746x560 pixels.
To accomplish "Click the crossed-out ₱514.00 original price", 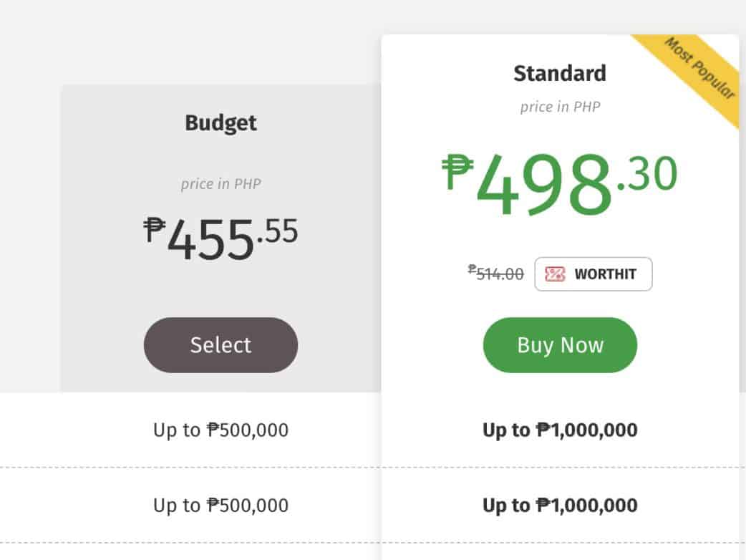I will (x=495, y=273).
